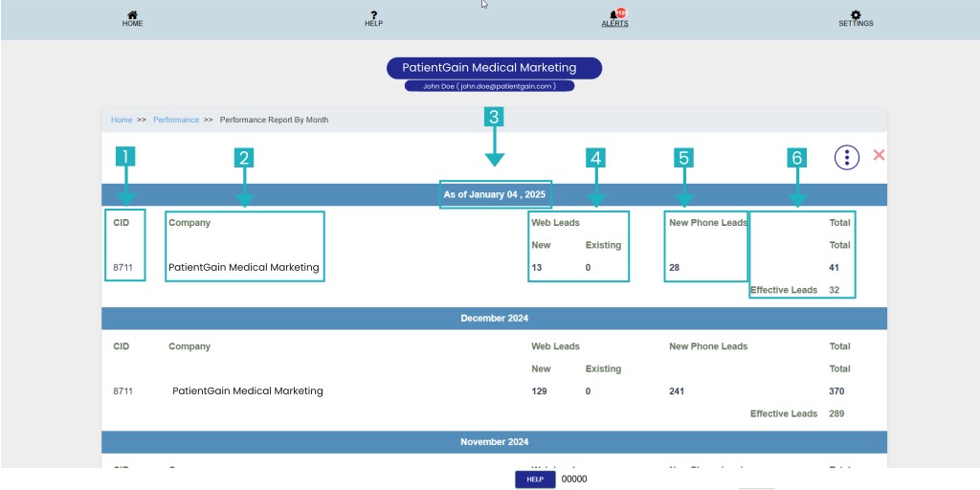Screen dimensions: 980x490
Task: Open the Home icon in top navigation
Action: click(132, 15)
